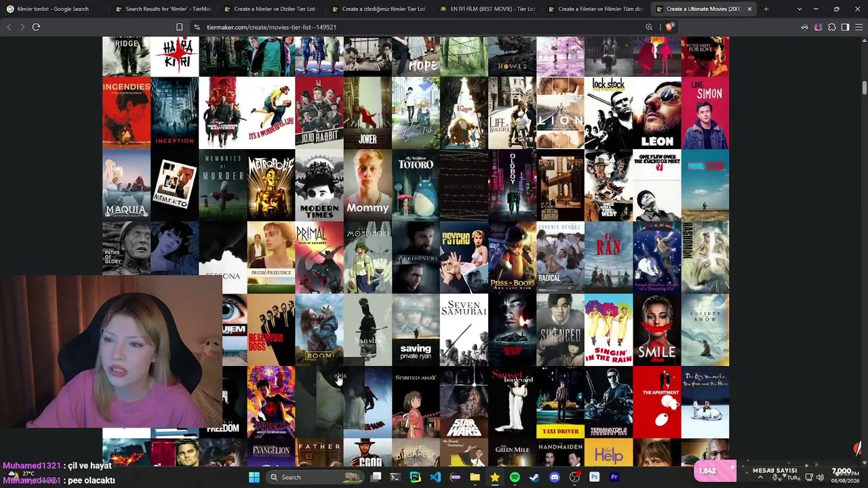Viewport: 868px width, 488px height.
Task: Pick the Memories of Murder poster
Action: click(x=223, y=185)
